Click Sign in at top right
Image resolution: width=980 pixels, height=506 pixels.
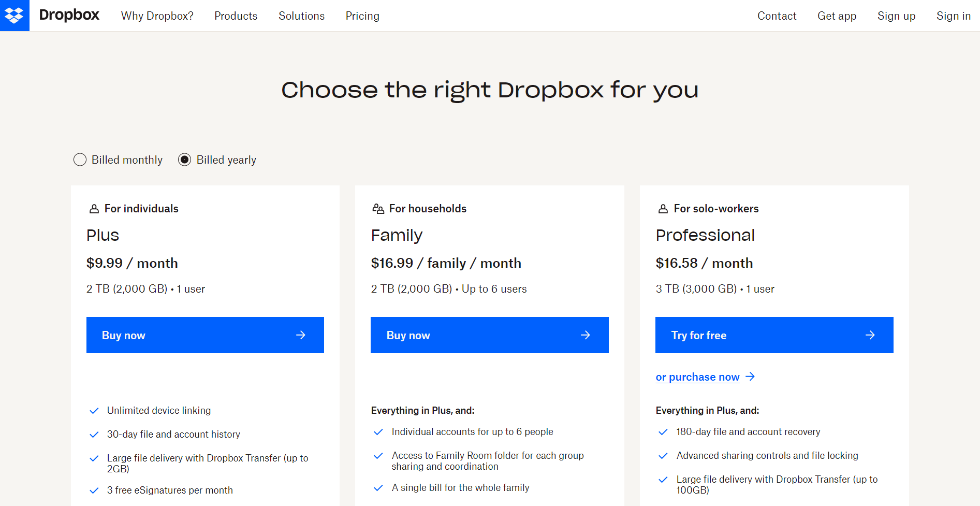[953, 16]
